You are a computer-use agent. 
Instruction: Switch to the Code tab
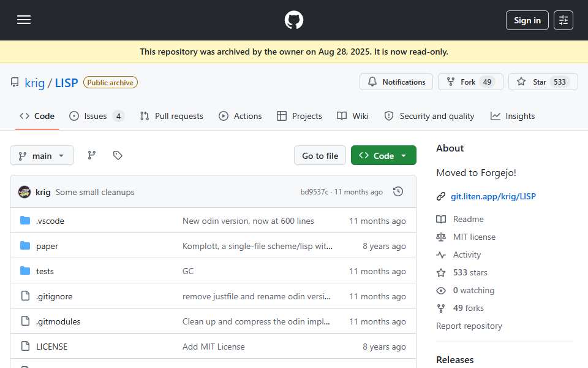coord(37,116)
